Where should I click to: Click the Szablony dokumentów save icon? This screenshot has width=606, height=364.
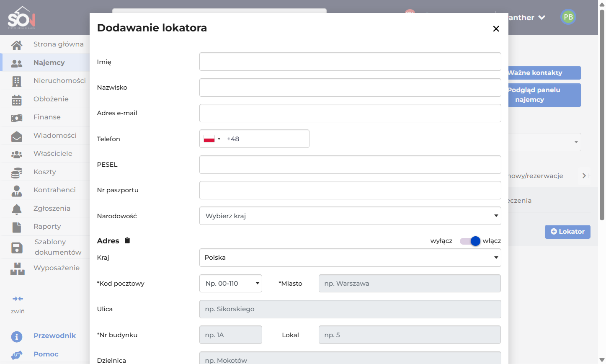pyautogui.click(x=17, y=248)
